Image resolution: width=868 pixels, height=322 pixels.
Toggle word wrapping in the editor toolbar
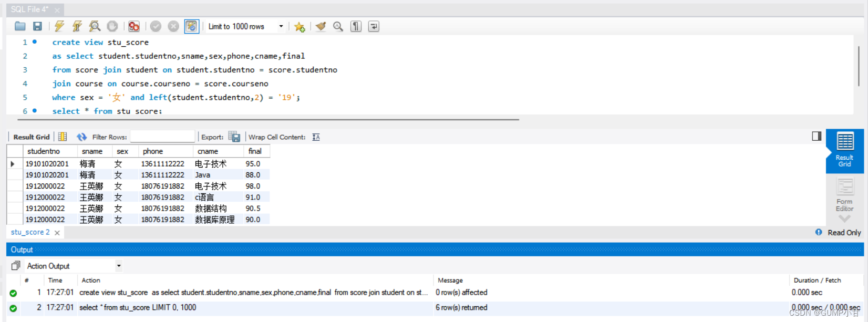tap(374, 26)
